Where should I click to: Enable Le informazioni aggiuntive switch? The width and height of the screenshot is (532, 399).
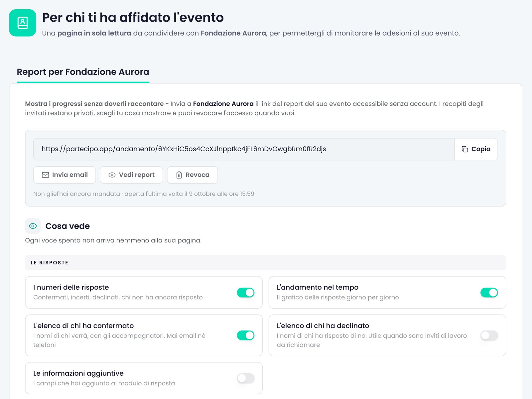coord(246,378)
